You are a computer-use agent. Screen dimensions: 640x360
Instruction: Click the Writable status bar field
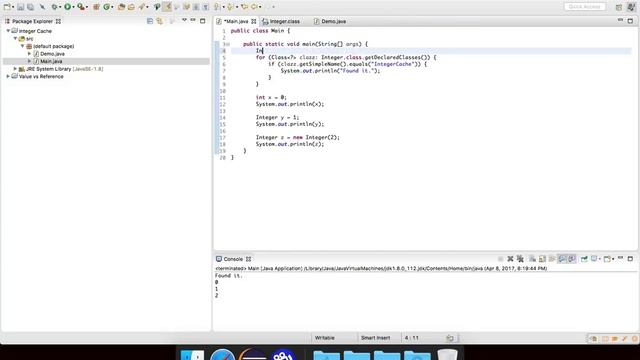tap(324, 338)
